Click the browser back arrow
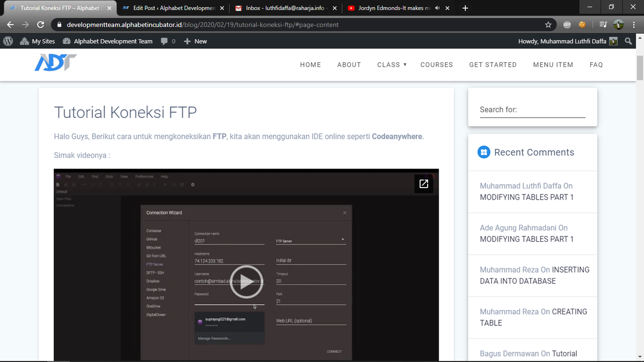Screen dimensions: 644x362 pos(10,25)
